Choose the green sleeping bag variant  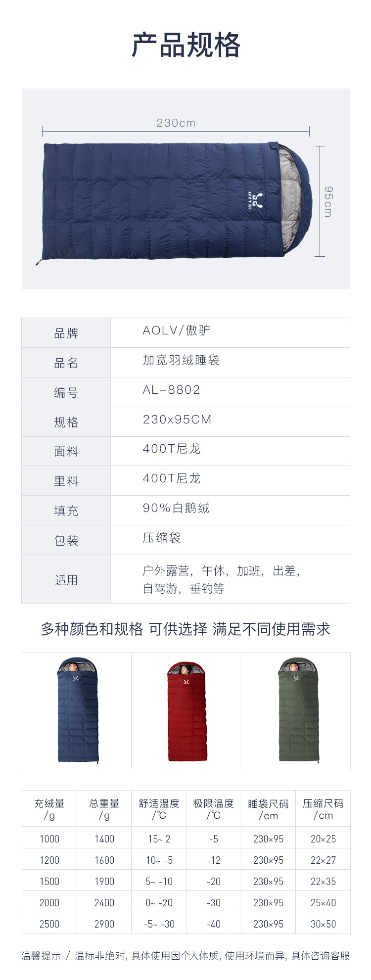296,710
